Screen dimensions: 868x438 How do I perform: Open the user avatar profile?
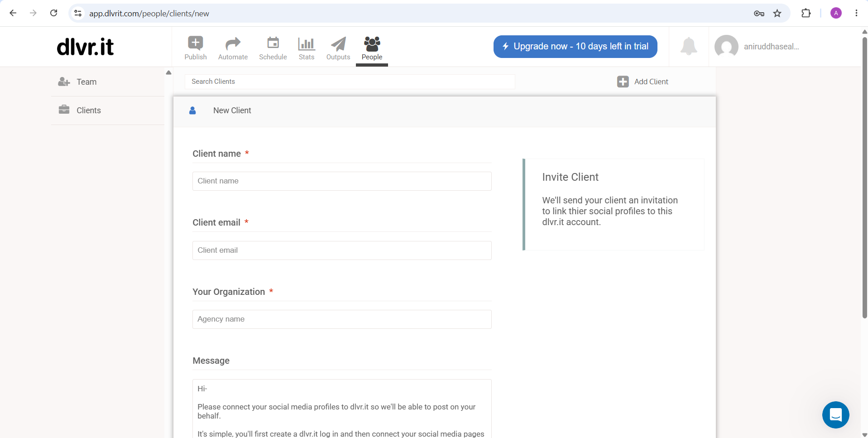coord(726,46)
